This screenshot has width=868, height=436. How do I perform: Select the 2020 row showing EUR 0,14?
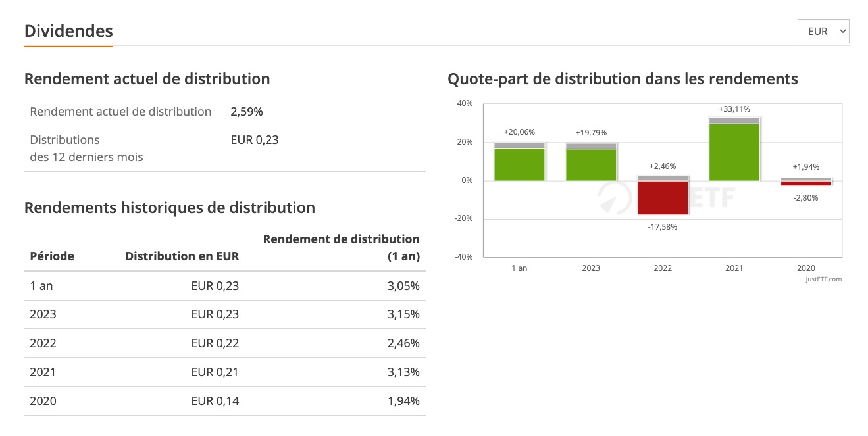(224, 401)
